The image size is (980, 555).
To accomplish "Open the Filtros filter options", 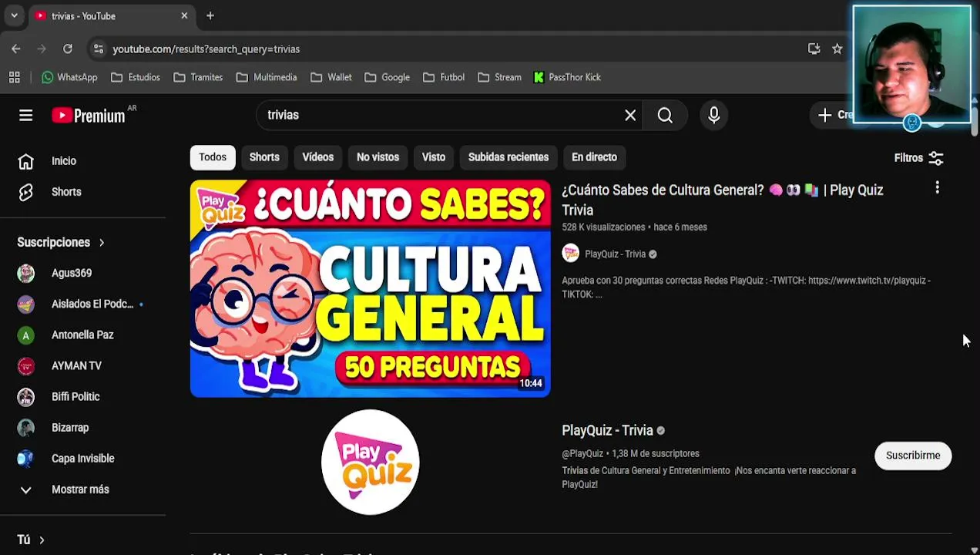I will click(918, 157).
